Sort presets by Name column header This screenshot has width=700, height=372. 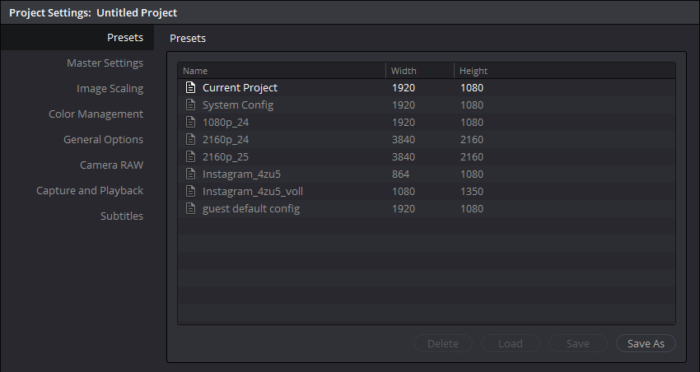click(x=282, y=71)
